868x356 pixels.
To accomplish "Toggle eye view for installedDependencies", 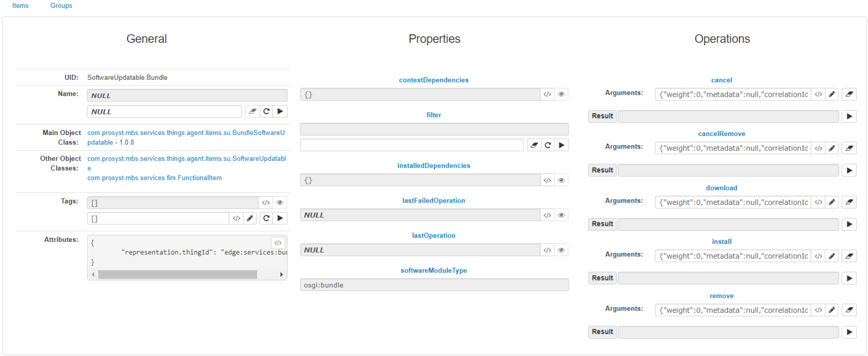I will point(561,180).
